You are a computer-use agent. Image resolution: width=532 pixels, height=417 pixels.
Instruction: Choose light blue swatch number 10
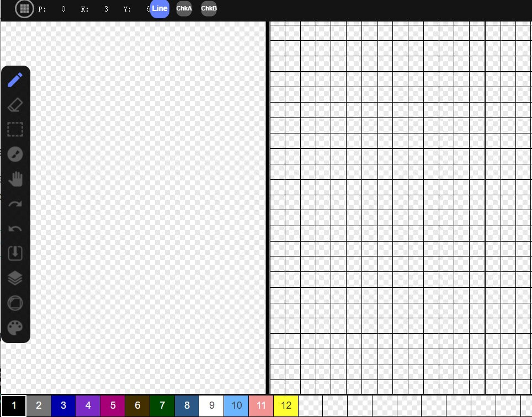point(236,406)
